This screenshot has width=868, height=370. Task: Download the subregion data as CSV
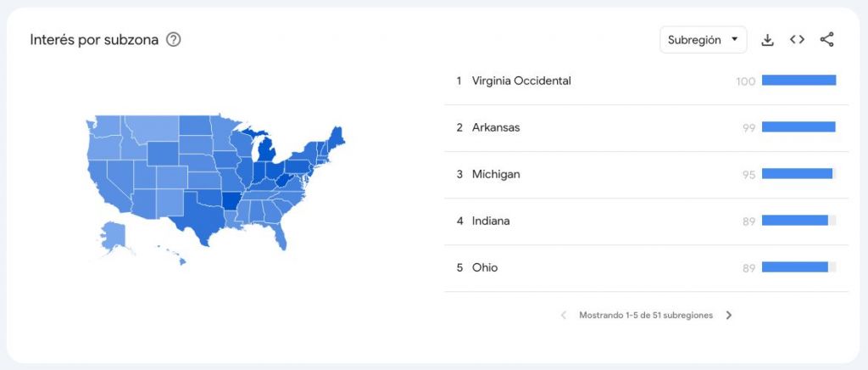click(767, 40)
